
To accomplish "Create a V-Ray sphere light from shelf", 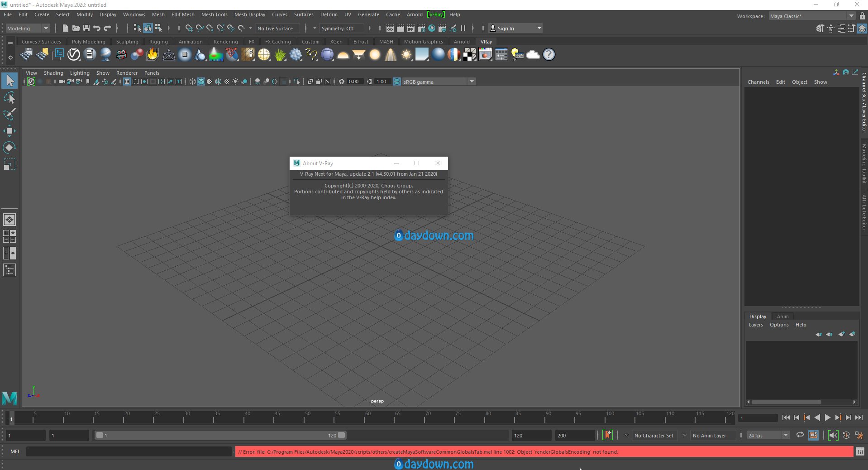I will coord(375,55).
